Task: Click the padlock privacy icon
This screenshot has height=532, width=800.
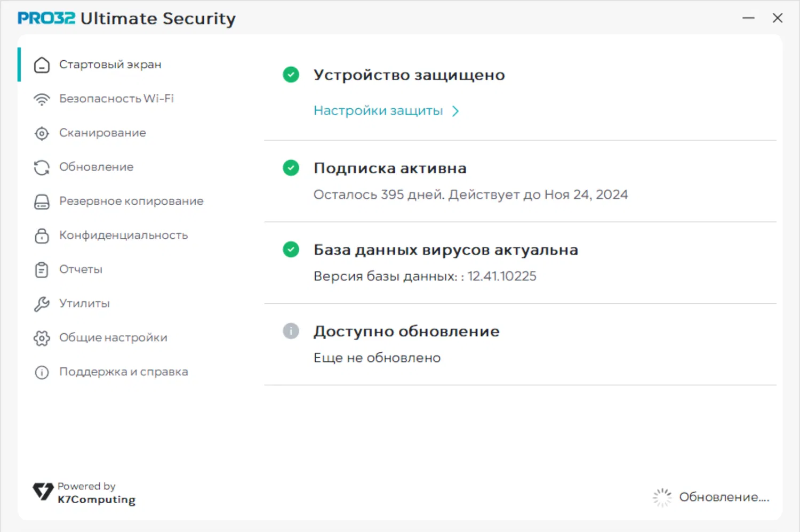Action: 42,236
